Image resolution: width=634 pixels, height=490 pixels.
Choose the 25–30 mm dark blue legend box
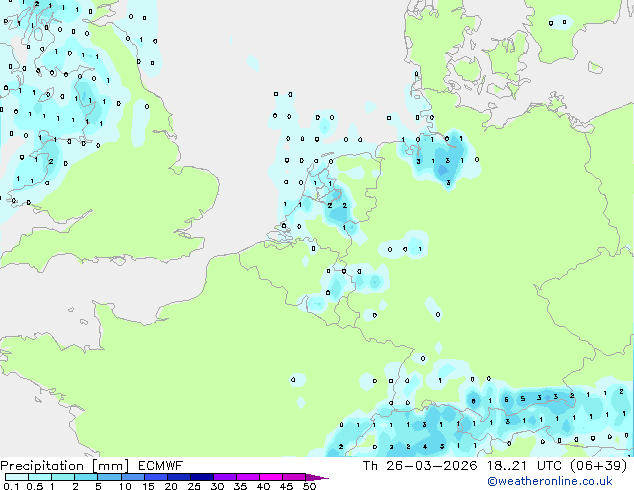(202, 477)
